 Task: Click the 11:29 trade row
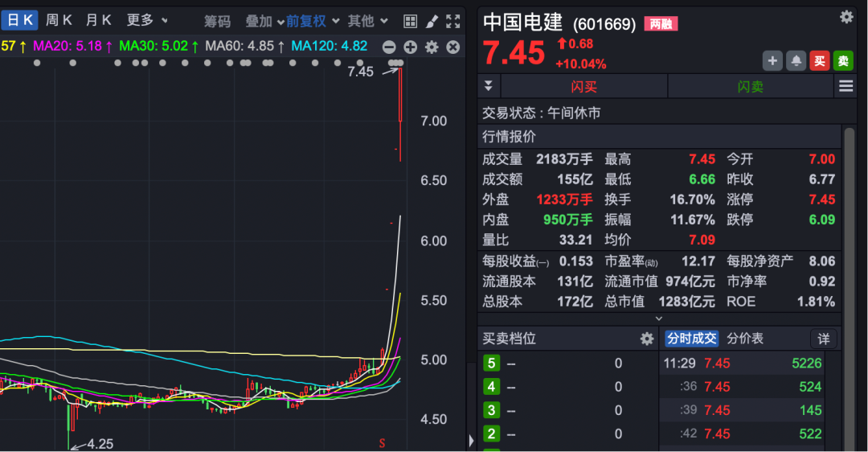(x=743, y=364)
